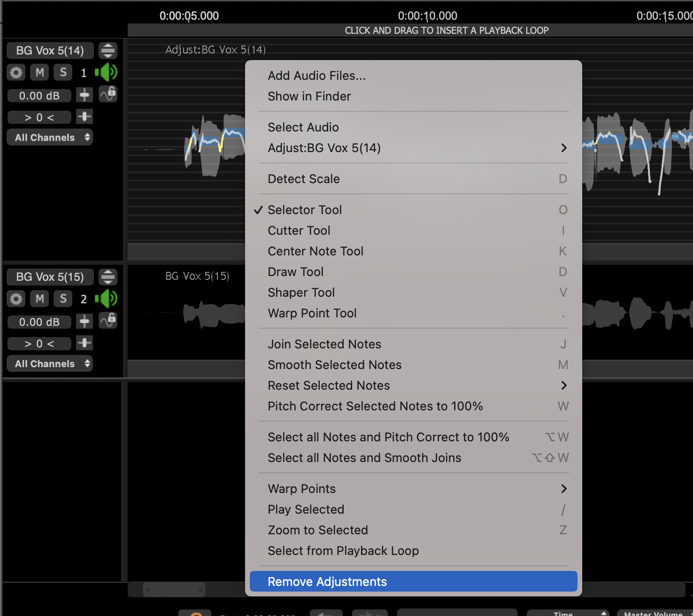Open settings gear for BG Vox 5(14) track

coord(16,72)
